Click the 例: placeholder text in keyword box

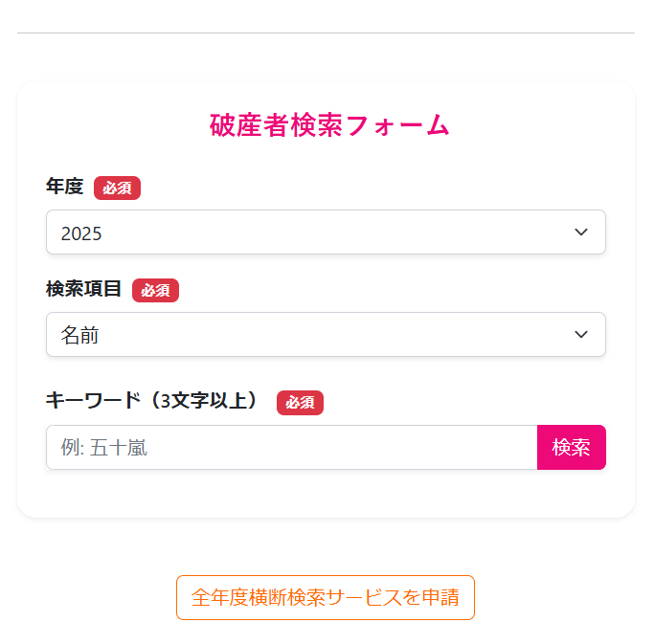tap(72, 448)
